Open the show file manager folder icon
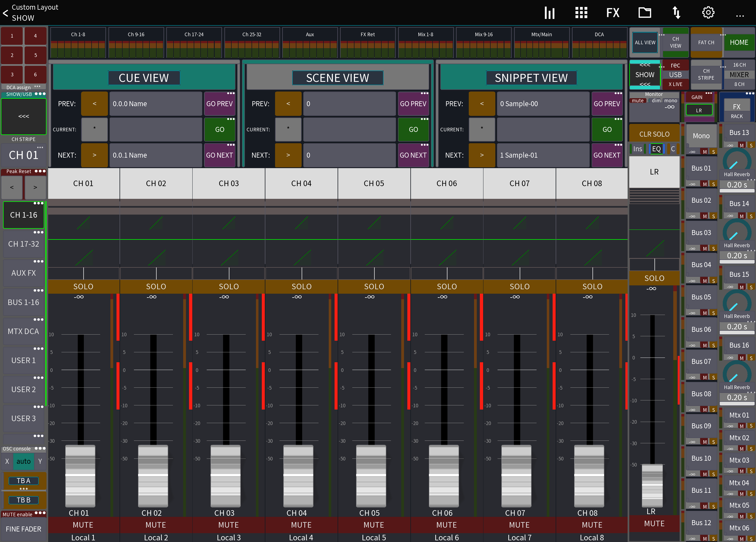The image size is (756, 542). click(645, 13)
